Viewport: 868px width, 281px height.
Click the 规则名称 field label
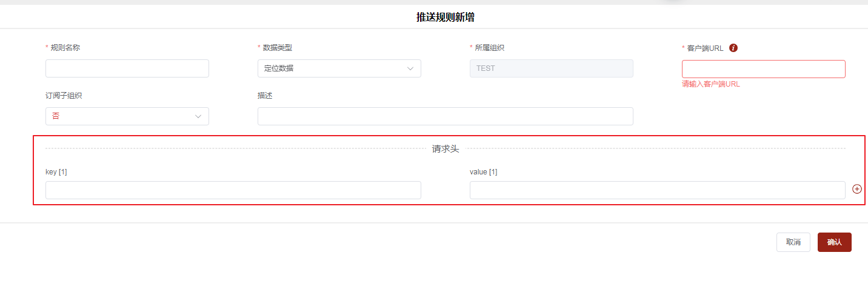[x=65, y=48]
